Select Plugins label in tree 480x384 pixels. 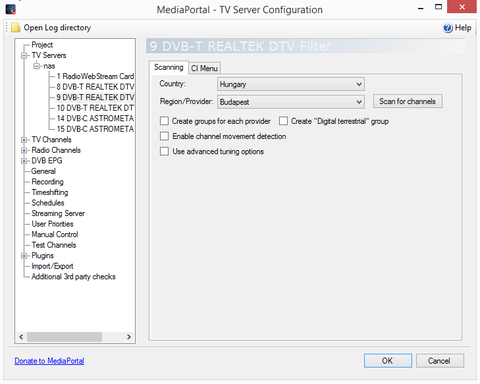tap(42, 256)
